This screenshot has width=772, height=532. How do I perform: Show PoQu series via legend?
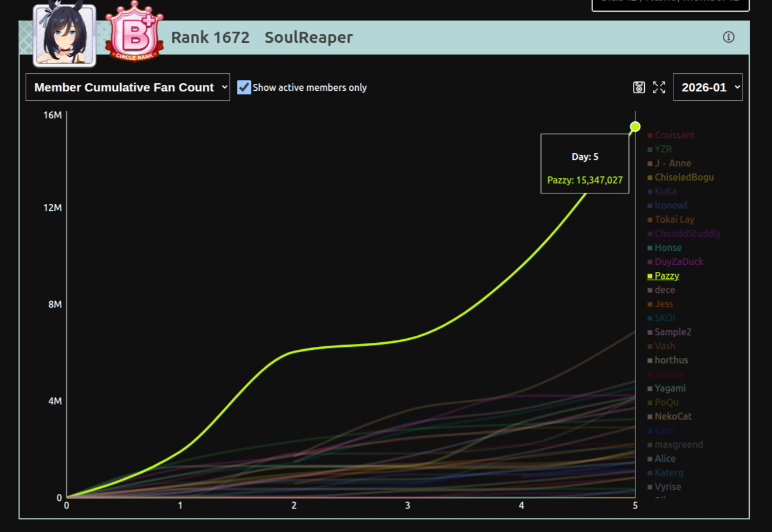click(663, 402)
